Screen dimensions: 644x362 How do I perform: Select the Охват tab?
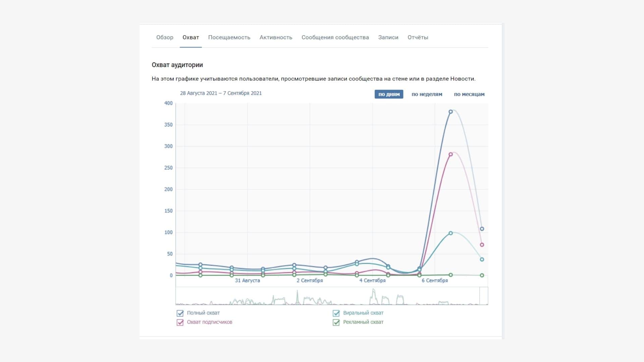point(191,37)
